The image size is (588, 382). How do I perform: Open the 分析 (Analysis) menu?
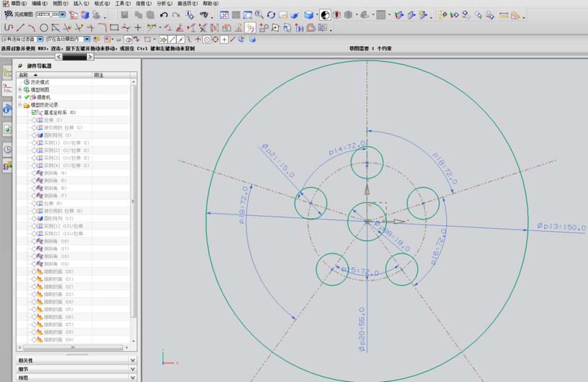[x=164, y=4]
